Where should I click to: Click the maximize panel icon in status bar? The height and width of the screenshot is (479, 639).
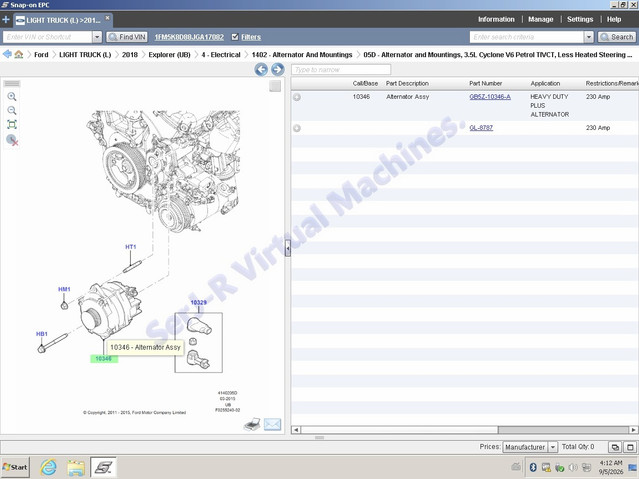630,447
